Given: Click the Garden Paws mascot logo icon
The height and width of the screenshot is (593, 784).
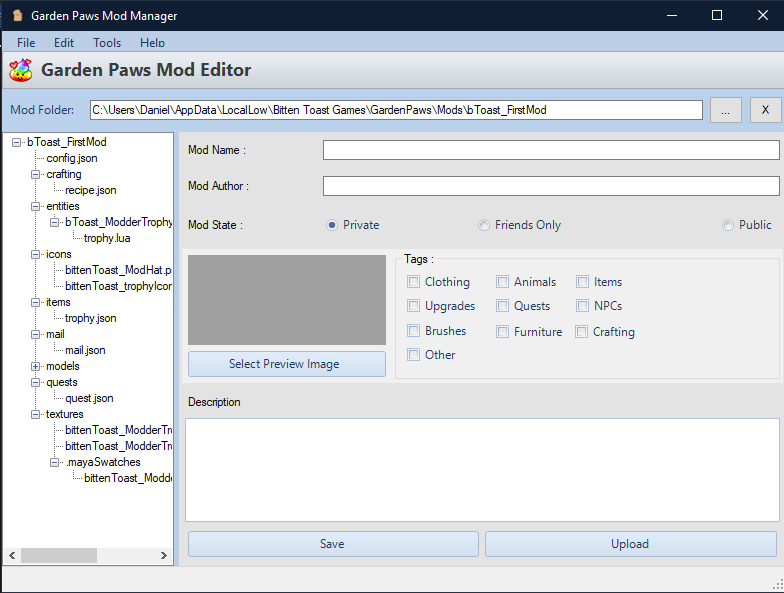Looking at the screenshot, I should (20, 70).
